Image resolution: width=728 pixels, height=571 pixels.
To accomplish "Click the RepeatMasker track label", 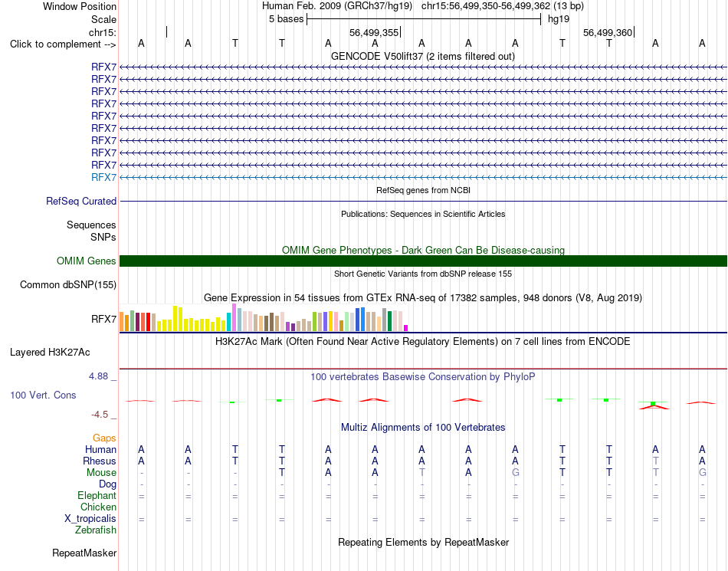I will tap(84, 553).
